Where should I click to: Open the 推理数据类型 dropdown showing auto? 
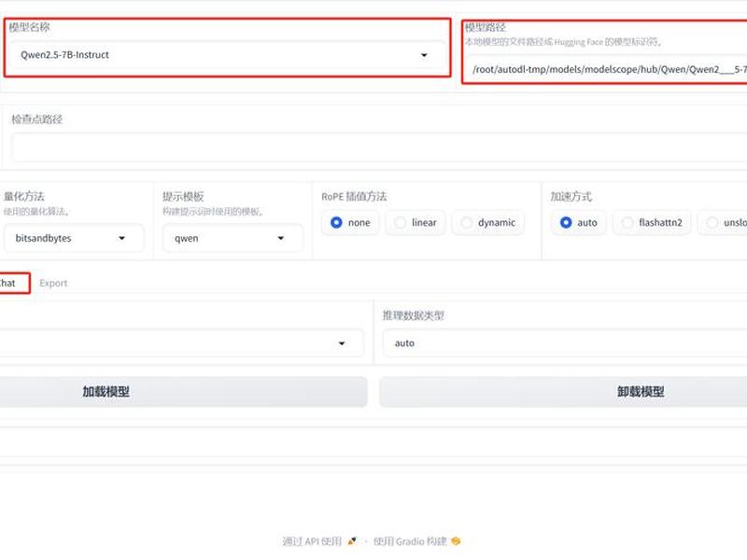pyautogui.click(x=565, y=343)
